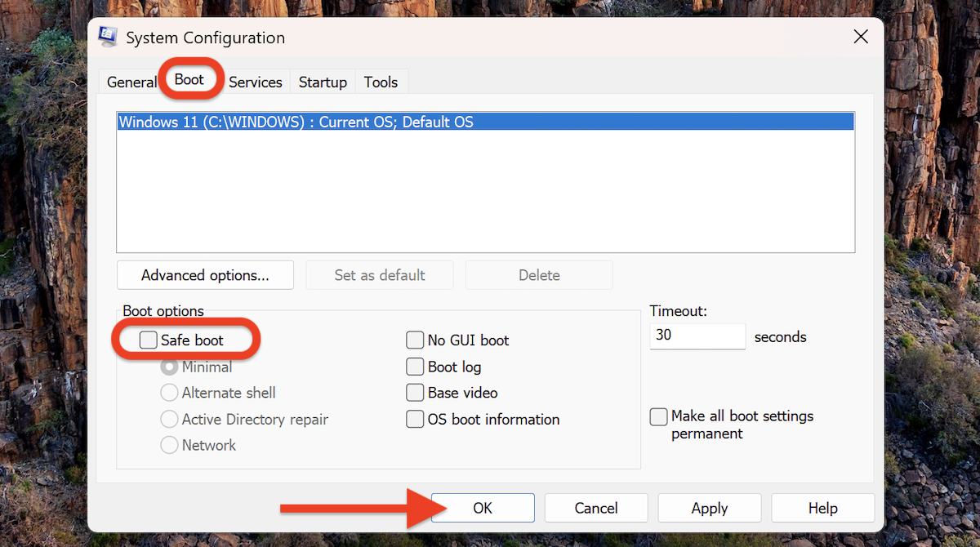Click the Delete boot entry button

tap(539, 275)
